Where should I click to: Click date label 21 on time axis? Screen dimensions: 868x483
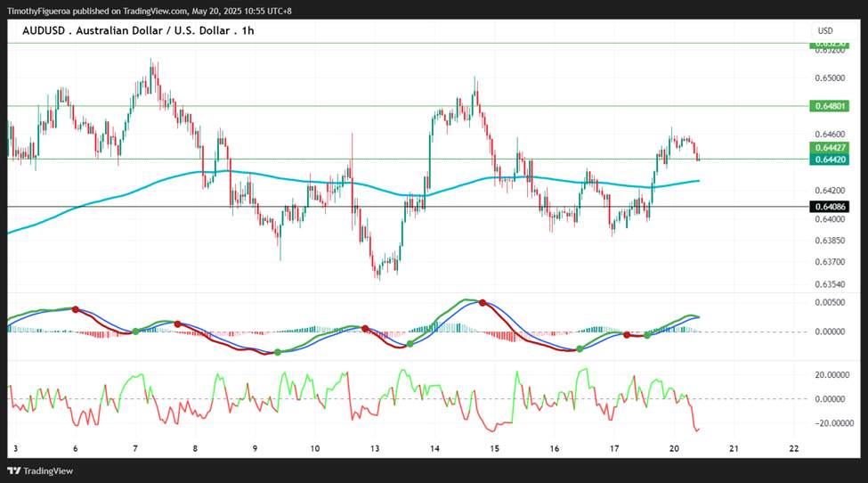coord(734,448)
